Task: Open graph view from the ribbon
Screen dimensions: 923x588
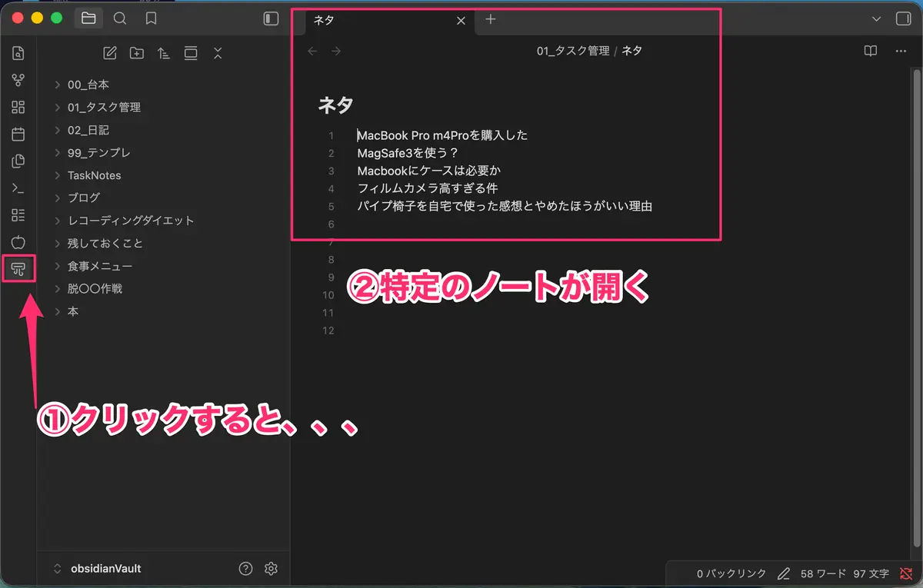Action: point(18,80)
